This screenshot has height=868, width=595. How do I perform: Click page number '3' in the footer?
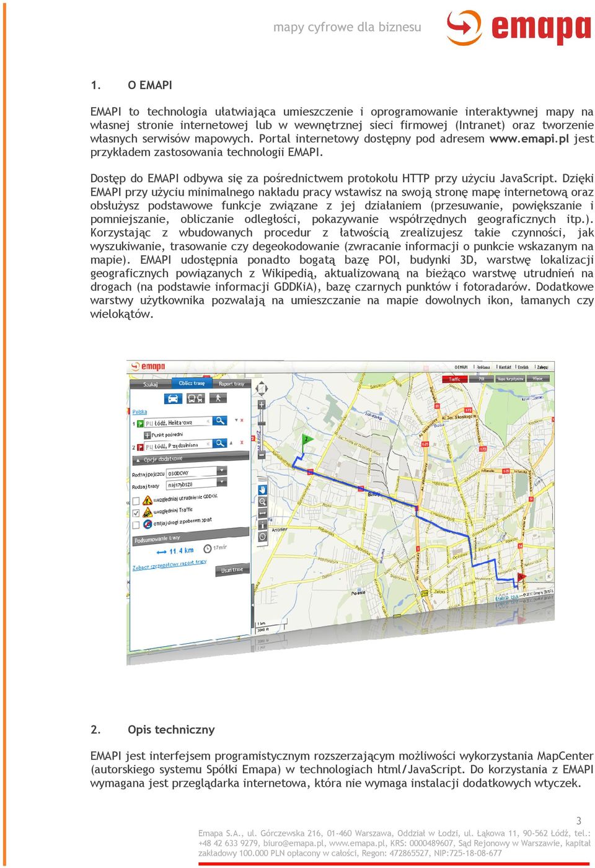[579, 820]
